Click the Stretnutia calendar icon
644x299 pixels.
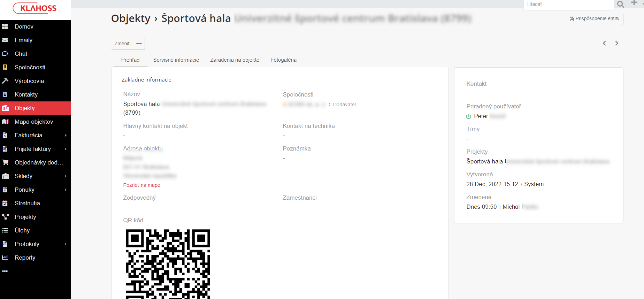(5, 203)
